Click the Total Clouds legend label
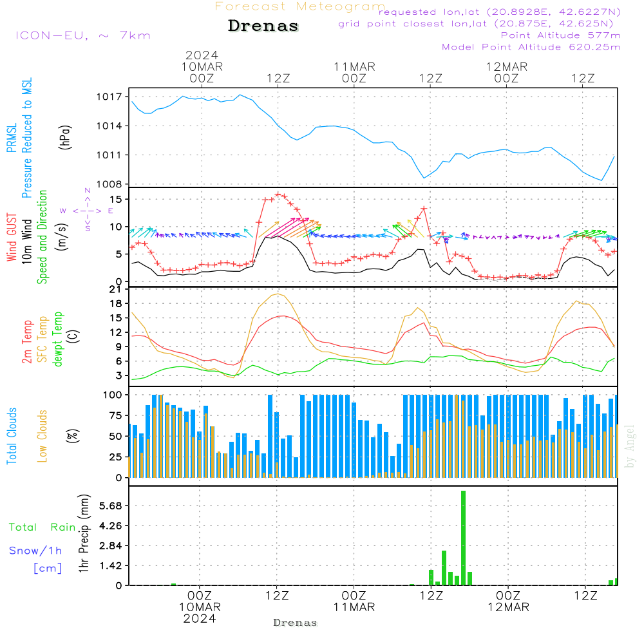Viewport: 644px width, 644px height. (12, 436)
